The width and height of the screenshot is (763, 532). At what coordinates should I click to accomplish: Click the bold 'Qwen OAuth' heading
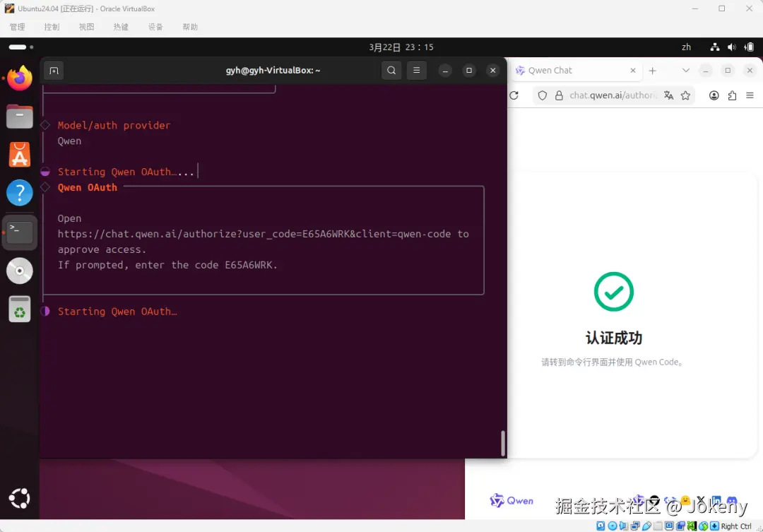(x=88, y=187)
